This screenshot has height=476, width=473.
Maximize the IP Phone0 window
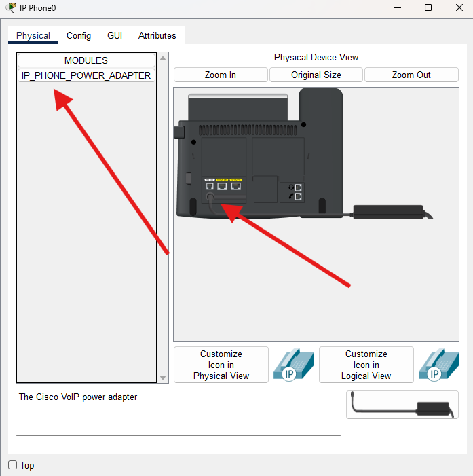coord(428,7)
